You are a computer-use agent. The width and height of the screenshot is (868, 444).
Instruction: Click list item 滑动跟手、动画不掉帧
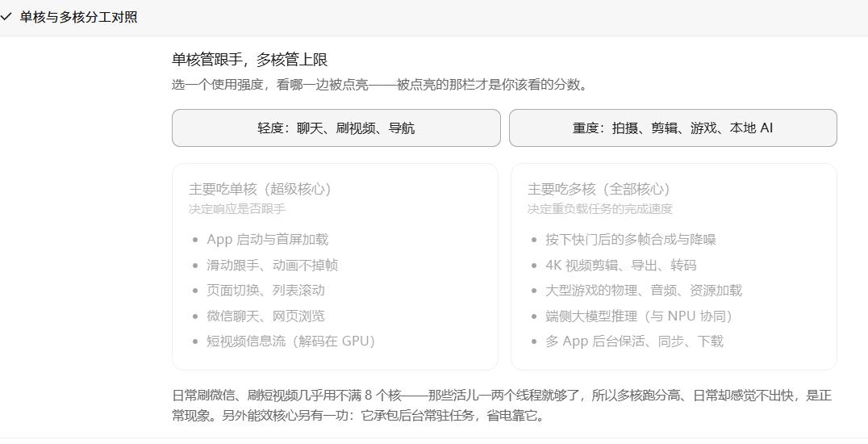(x=273, y=265)
